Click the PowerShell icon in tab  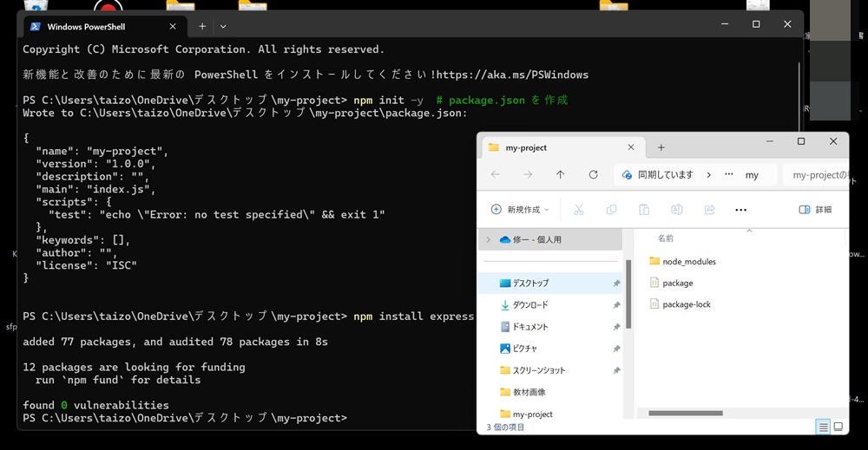(36, 27)
